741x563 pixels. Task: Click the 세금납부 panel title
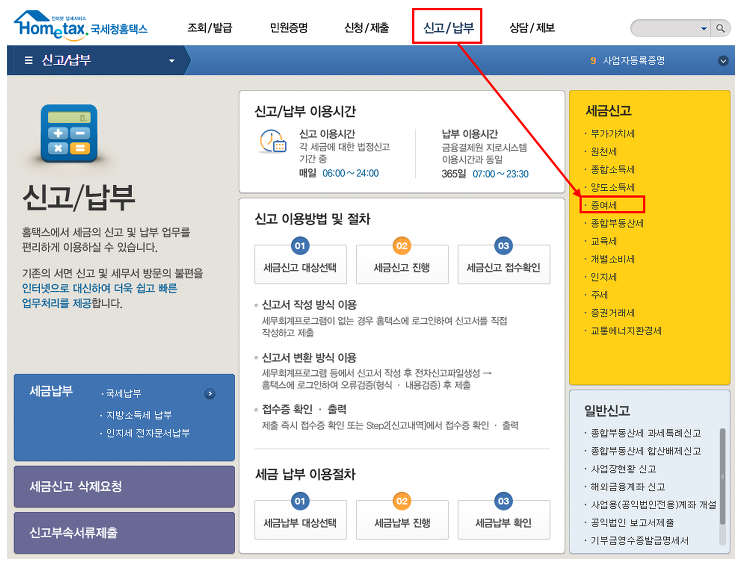(x=51, y=391)
